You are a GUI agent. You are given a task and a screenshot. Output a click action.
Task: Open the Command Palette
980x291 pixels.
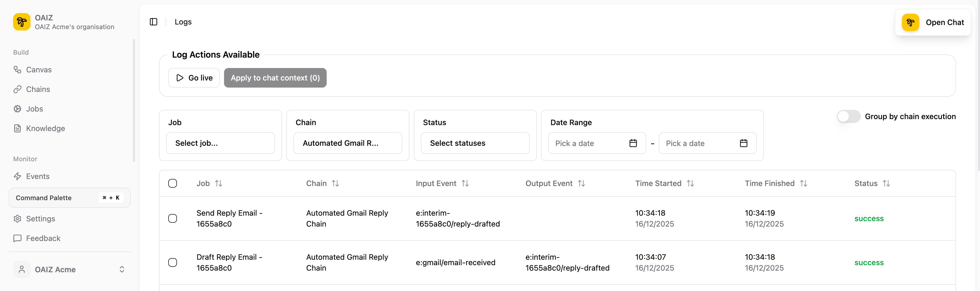pyautogui.click(x=69, y=197)
